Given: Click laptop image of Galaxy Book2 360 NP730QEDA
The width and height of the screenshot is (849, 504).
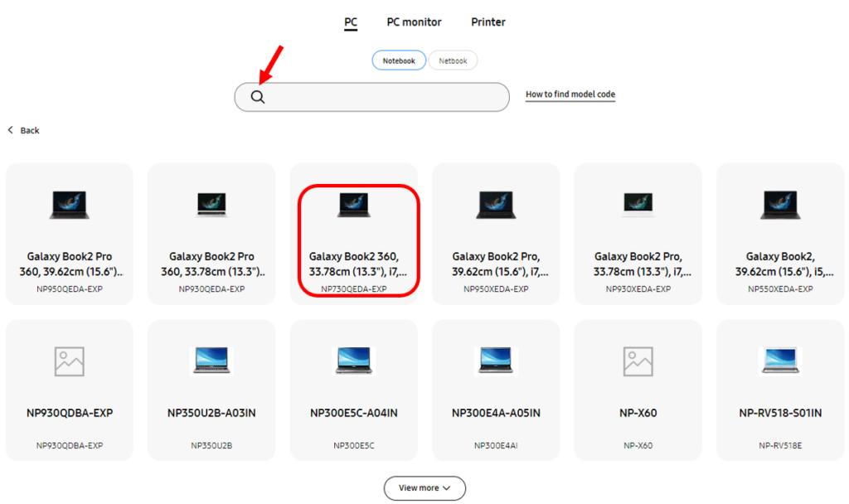Looking at the screenshot, I should pos(353,205).
